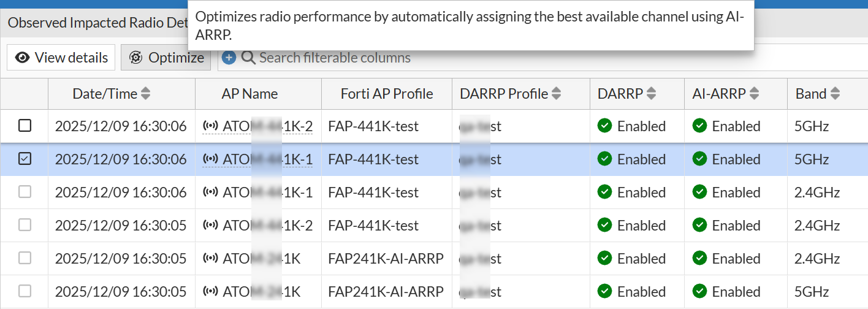This screenshot has width=868, height=309.
Task: Tick checkbox for 2.4GHz FAP241K-AI-ARRP row
Action: pos(25,258)
